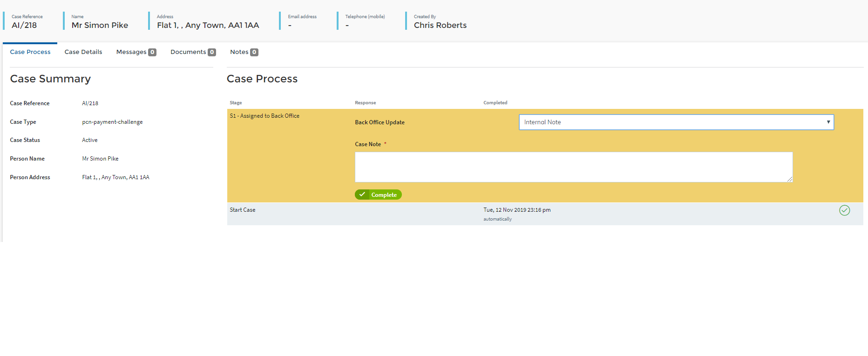Click Created By Chris Roberts in header
Screen dimensions: 868x356
tap(440, 25)
